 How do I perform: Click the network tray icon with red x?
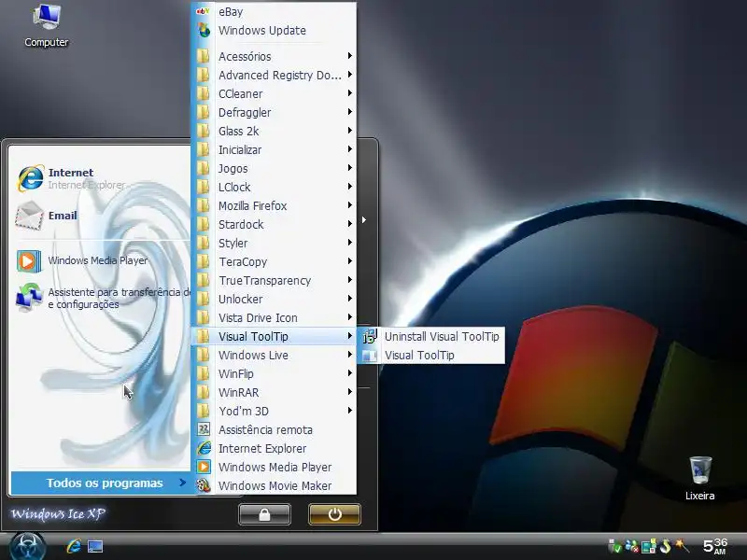[632, 546]
